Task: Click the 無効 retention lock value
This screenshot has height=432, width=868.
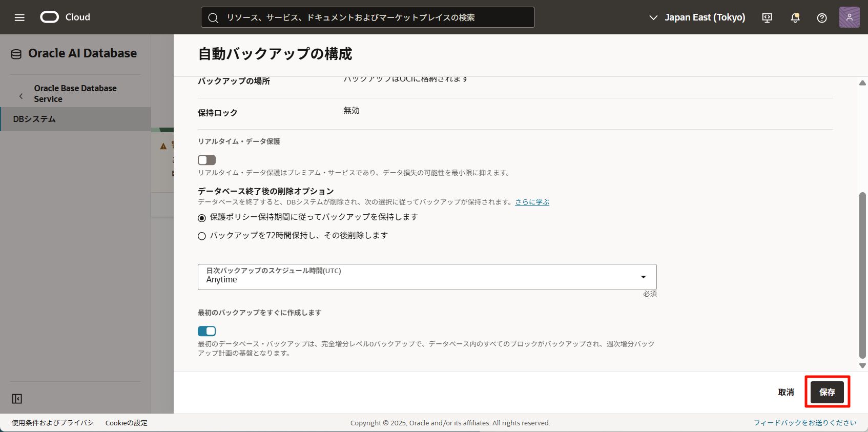Action: pyautogui.click(x=352, y=110)
